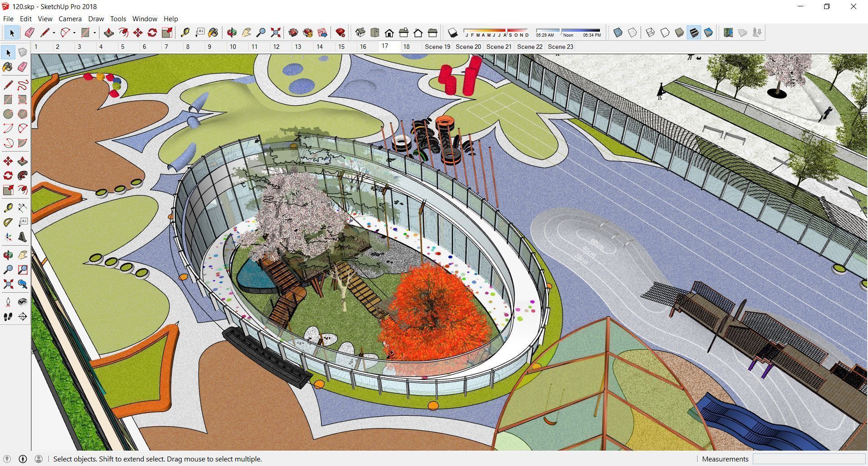Select the Line pencil tool in top toolbar
868x466 pixels.
tap(44, 33)
